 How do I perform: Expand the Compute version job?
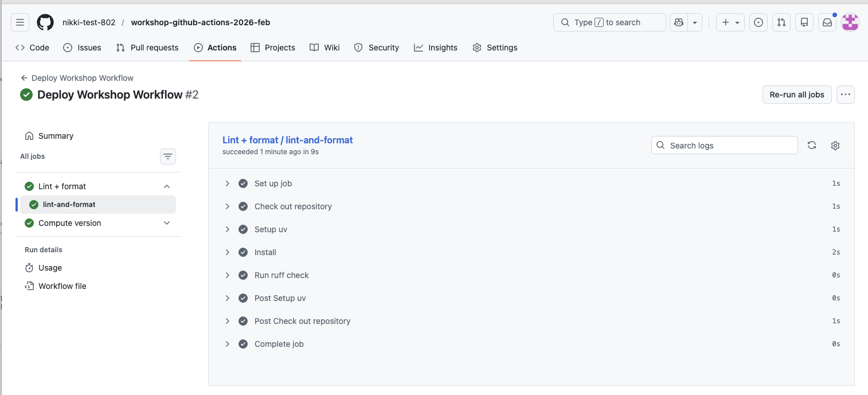point(166,223)
